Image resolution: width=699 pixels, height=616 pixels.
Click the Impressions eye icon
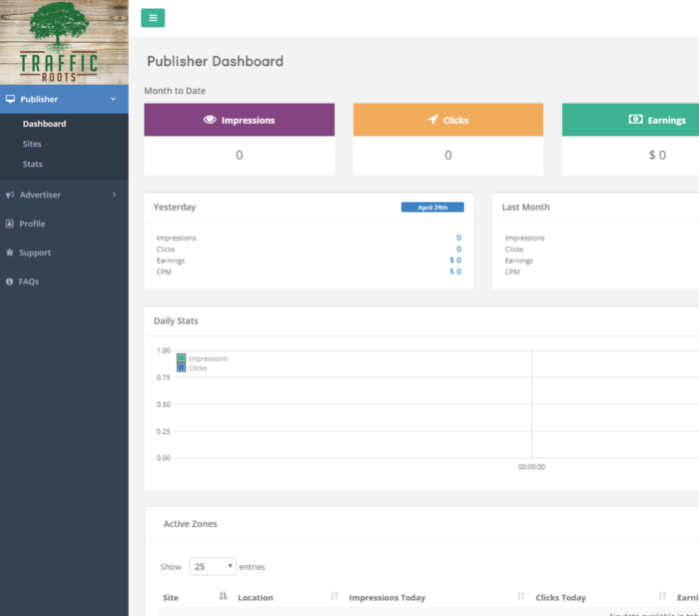click(x=210, y=120)
